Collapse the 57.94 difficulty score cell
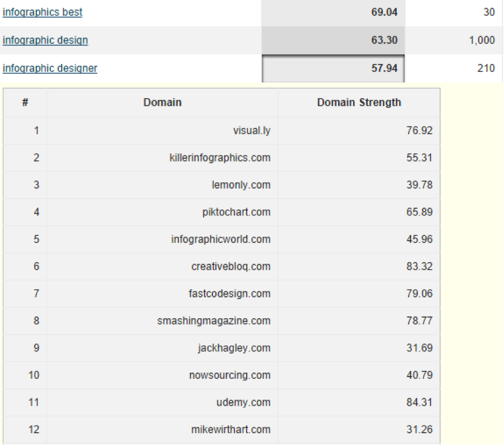 coord(334,68)
